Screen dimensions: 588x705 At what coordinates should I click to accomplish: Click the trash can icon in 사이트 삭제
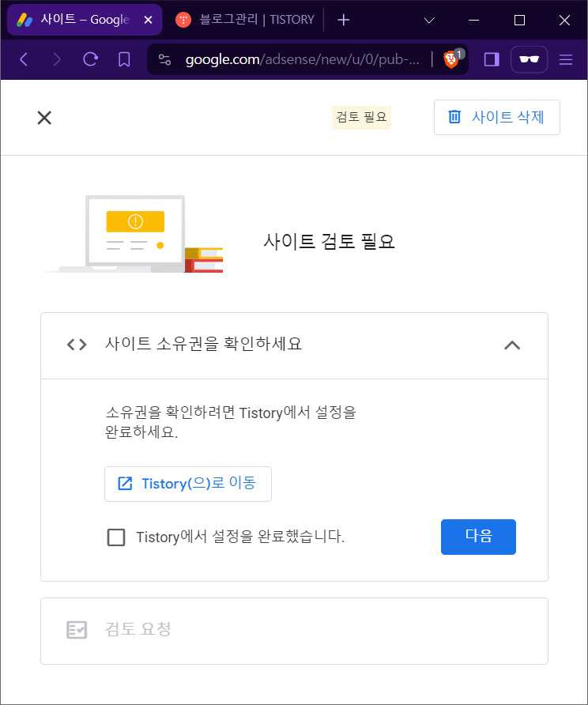454,117
